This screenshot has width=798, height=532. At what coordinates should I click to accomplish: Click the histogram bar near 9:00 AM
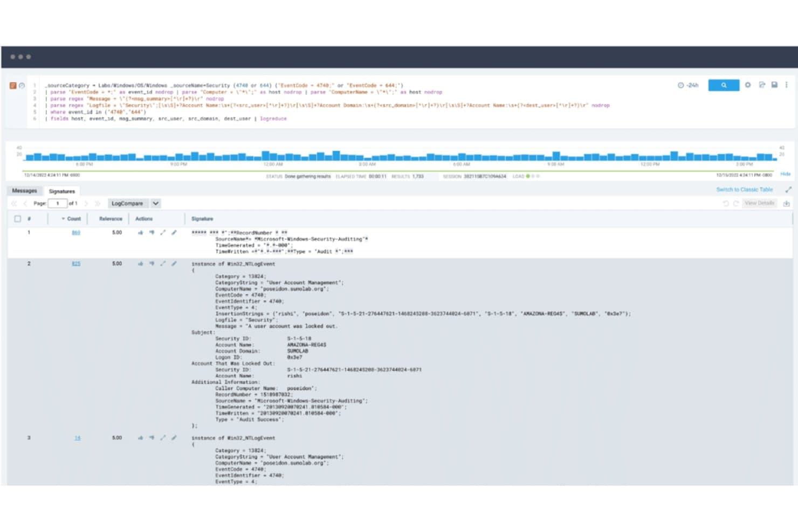click(556, 156)
